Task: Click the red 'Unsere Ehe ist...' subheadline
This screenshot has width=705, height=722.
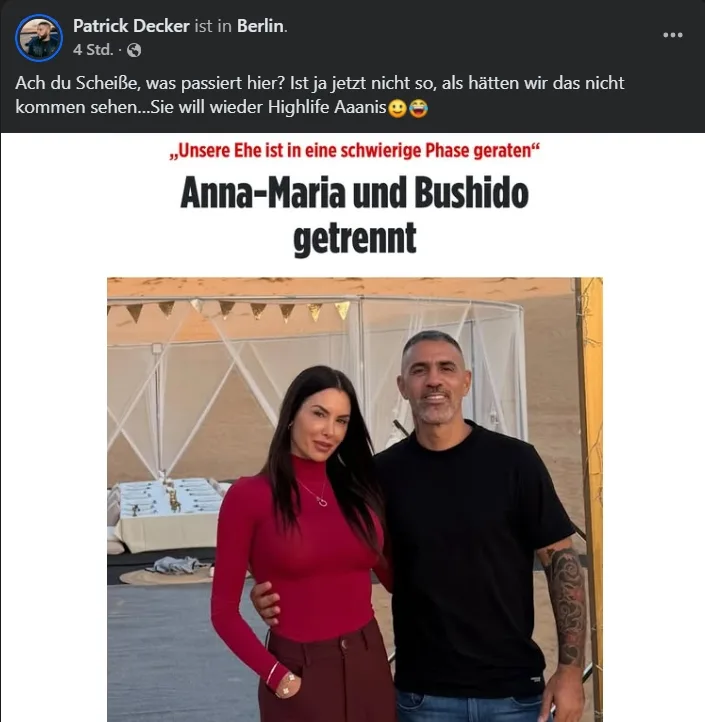Action: click(354, 151)
